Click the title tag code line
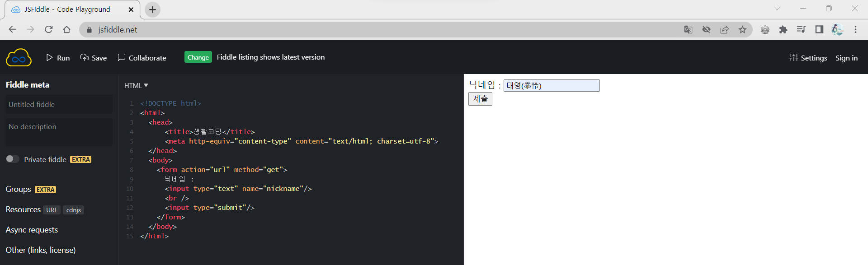 pos(210,132)
